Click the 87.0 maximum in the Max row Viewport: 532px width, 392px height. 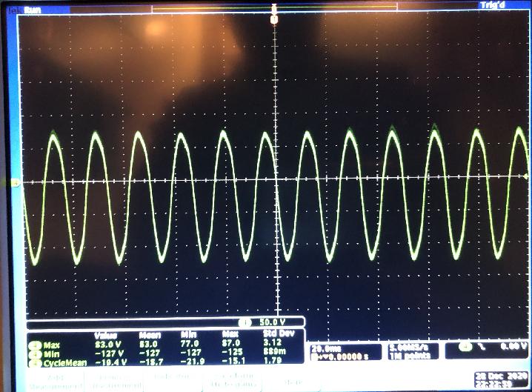[x=230, y=344]
